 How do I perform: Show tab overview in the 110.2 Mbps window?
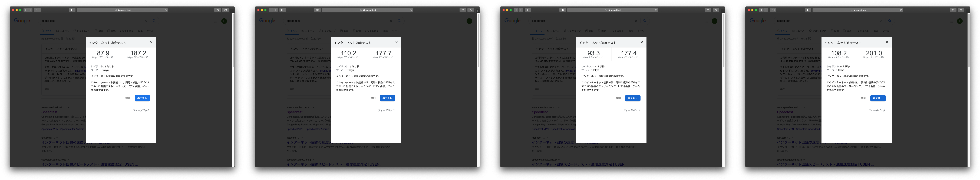click(471, 10)
